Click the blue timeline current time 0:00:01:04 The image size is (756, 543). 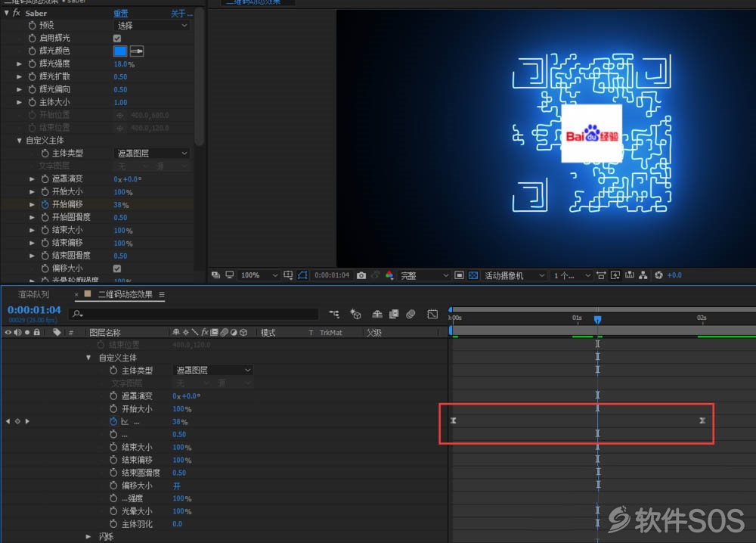coord(34,309)
